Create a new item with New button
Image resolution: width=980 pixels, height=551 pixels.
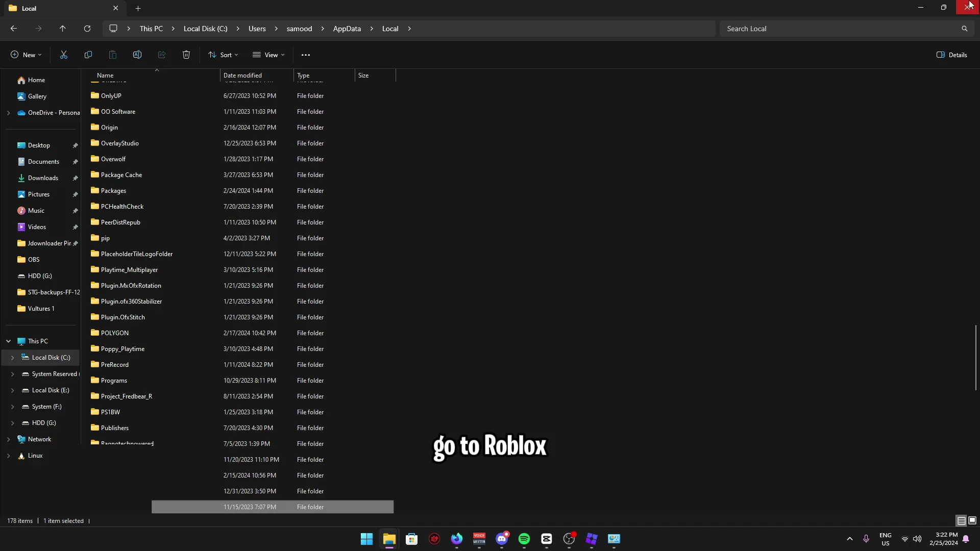[25, 55]
